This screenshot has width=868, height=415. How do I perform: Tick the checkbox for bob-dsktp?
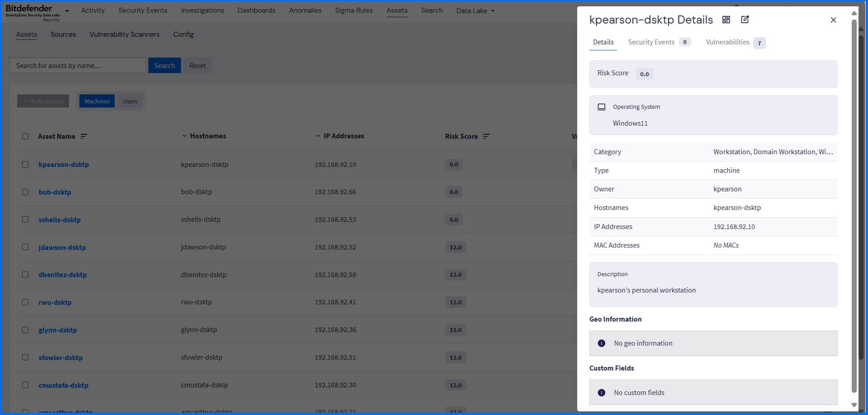point(25,192)
